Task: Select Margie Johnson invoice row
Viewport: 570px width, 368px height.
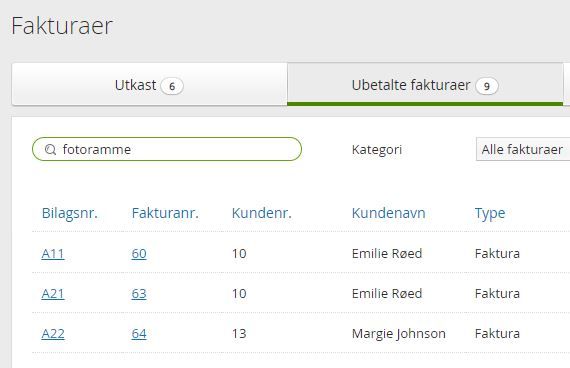Action: point(301,333)
